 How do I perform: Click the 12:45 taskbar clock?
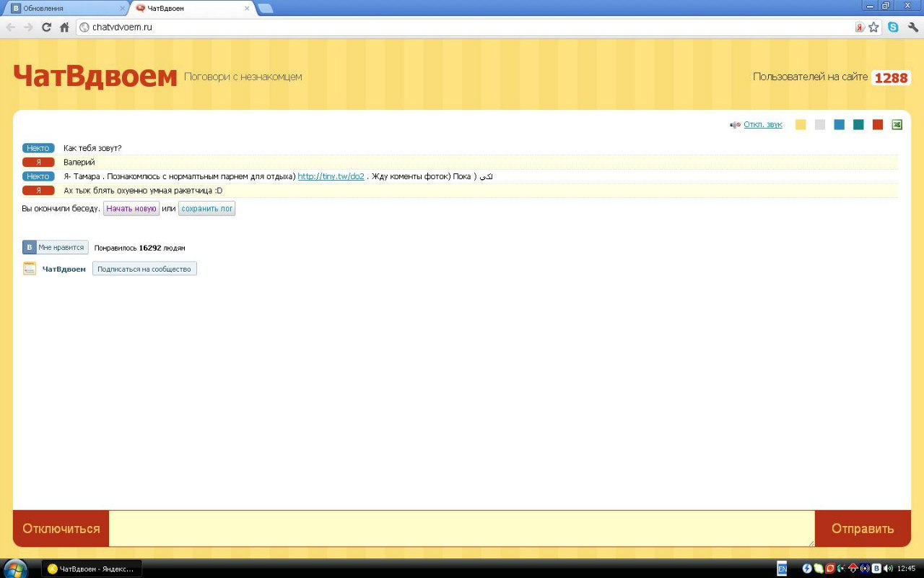pyautogui.click(x=906, y=569)
